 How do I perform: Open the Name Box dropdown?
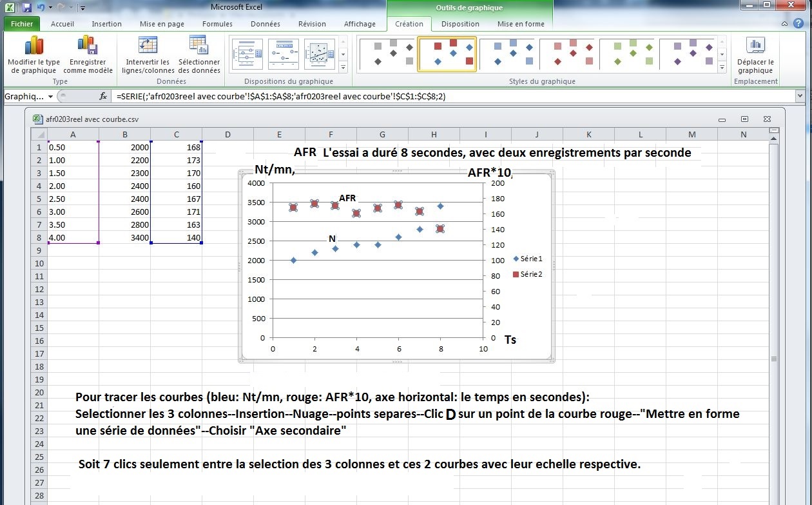tap(51, 96)
